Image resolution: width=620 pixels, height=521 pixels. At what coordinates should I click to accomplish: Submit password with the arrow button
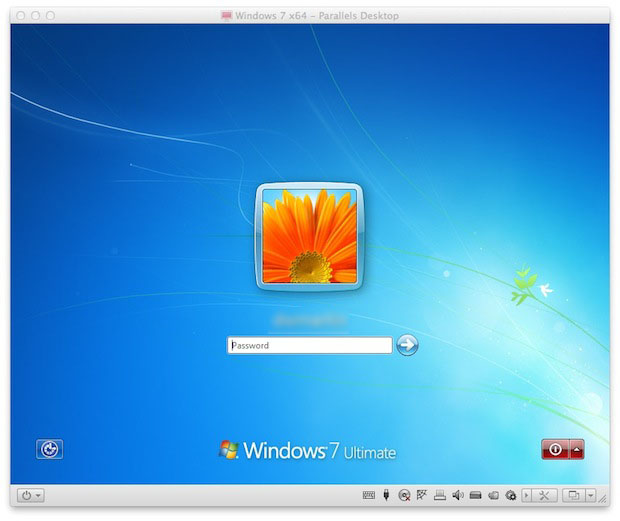point(407,345)
